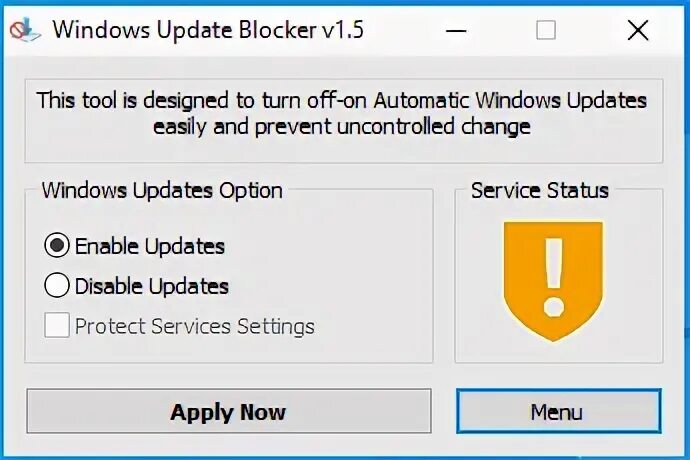
Task: Minimize the Windows Update Blocker window
Action: point(452,30)
